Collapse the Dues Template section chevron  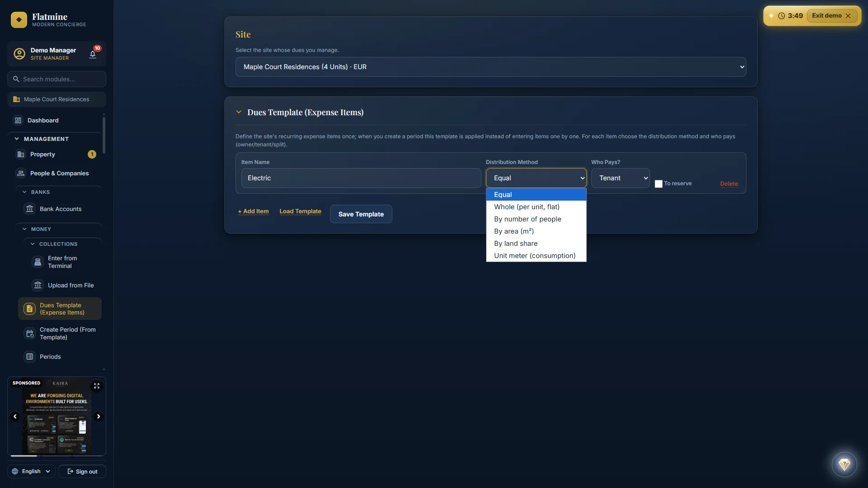click(239, 113)
